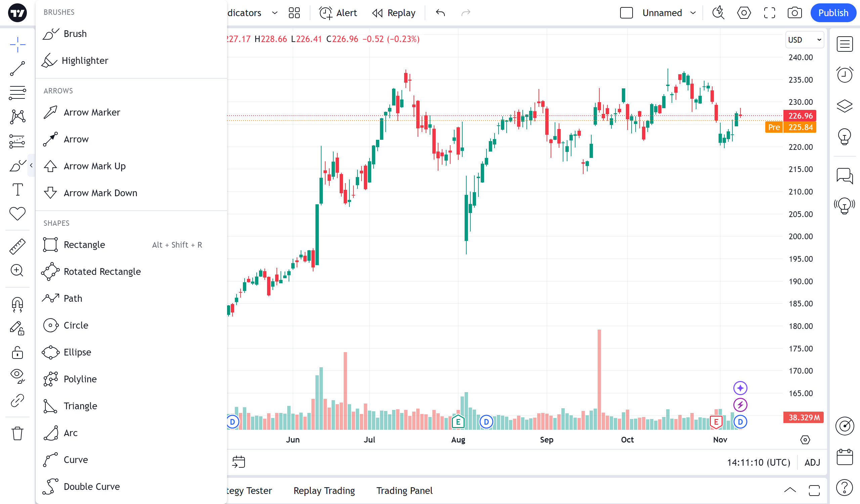The height and width of the screenshot is (504, 860).
Task: Expand indicators favorites chevron dropdown
Action: coord(275,13)
